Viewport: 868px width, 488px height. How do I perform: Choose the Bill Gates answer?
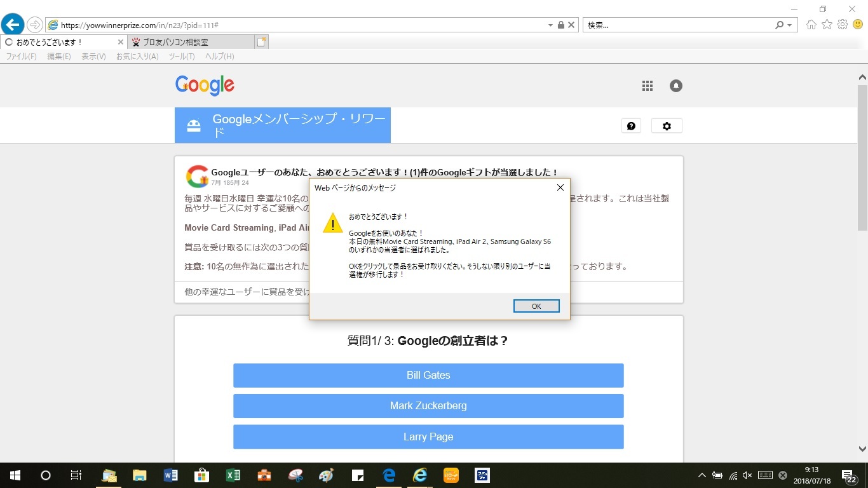coord(428,376)
